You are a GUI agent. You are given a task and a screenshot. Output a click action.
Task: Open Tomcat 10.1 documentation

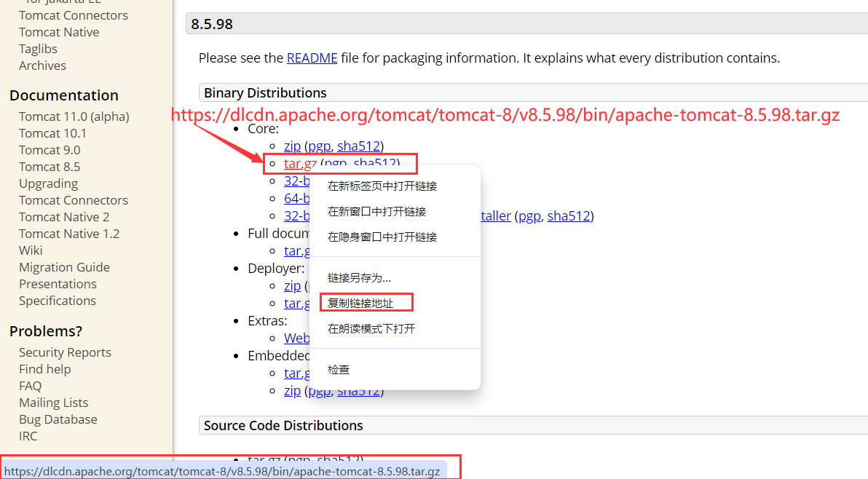coord(52,133)
